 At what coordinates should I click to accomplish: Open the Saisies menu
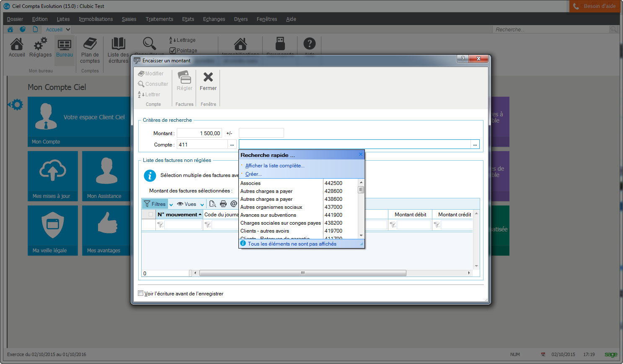pos(129,19)
